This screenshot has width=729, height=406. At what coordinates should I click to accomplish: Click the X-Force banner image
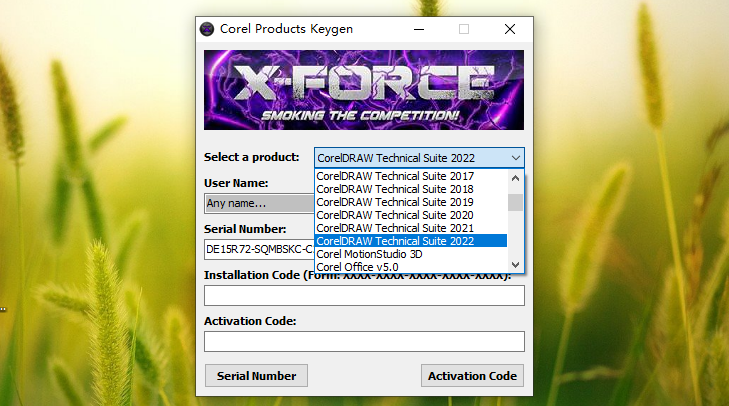click(364, 91)
